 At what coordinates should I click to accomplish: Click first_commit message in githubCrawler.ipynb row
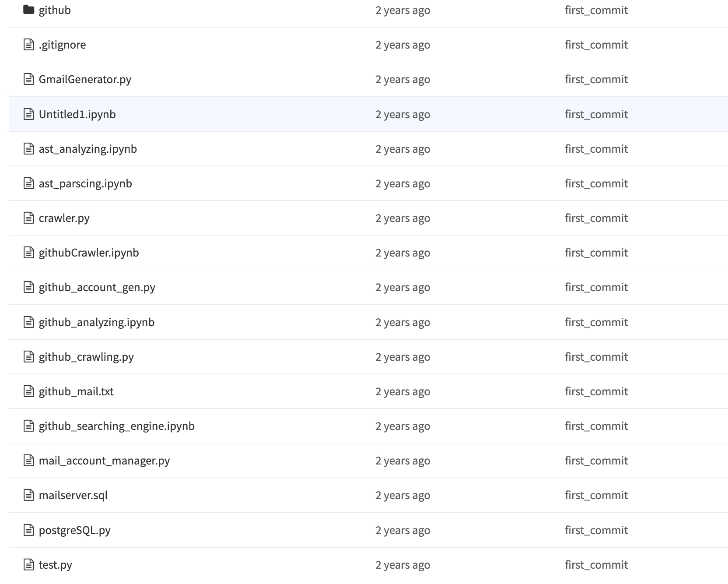click(x=596, y=253)
